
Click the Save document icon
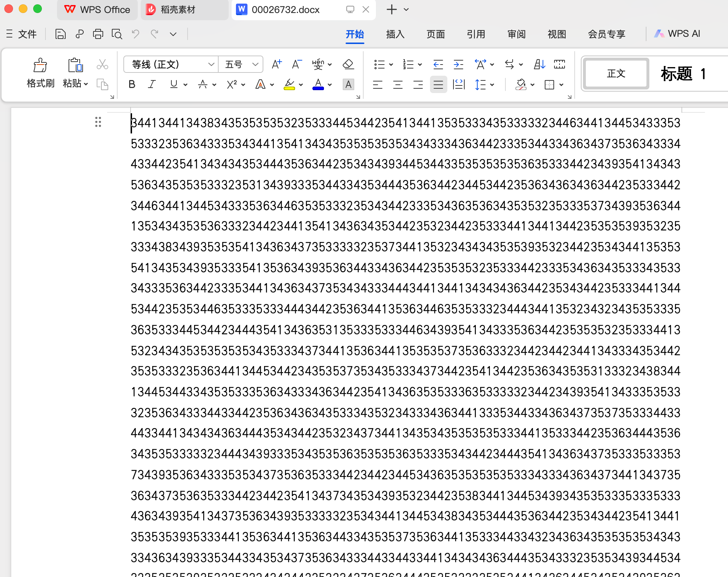[60, 34]
